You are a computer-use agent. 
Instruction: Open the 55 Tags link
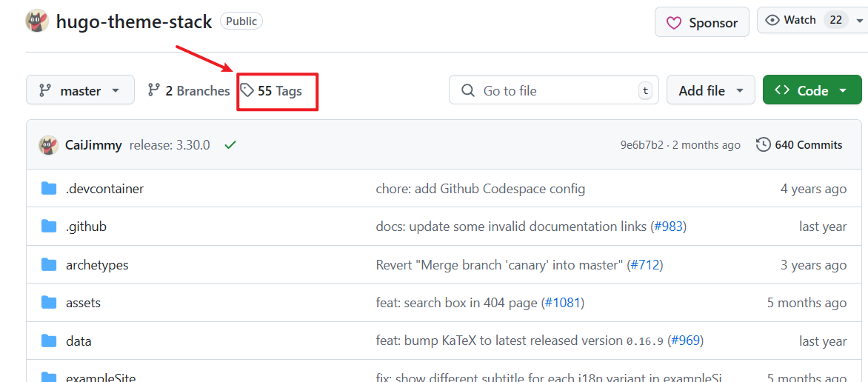tap(271, 91)
